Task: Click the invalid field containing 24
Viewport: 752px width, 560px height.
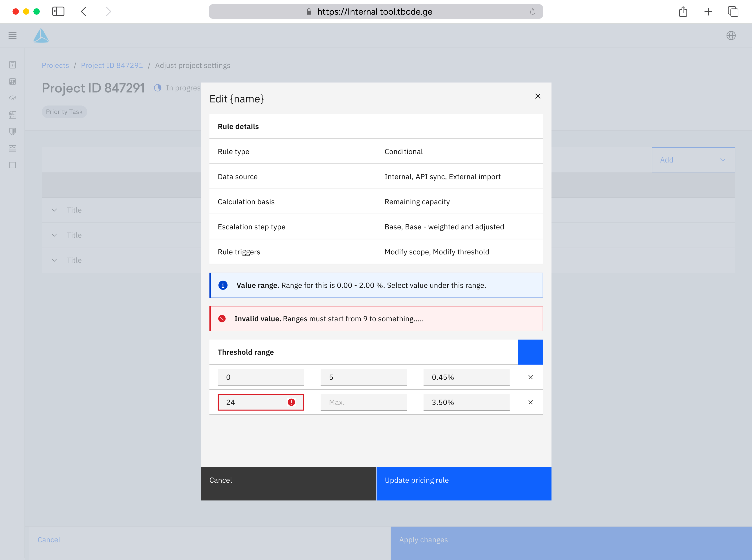Action: [x=261, y=402]
